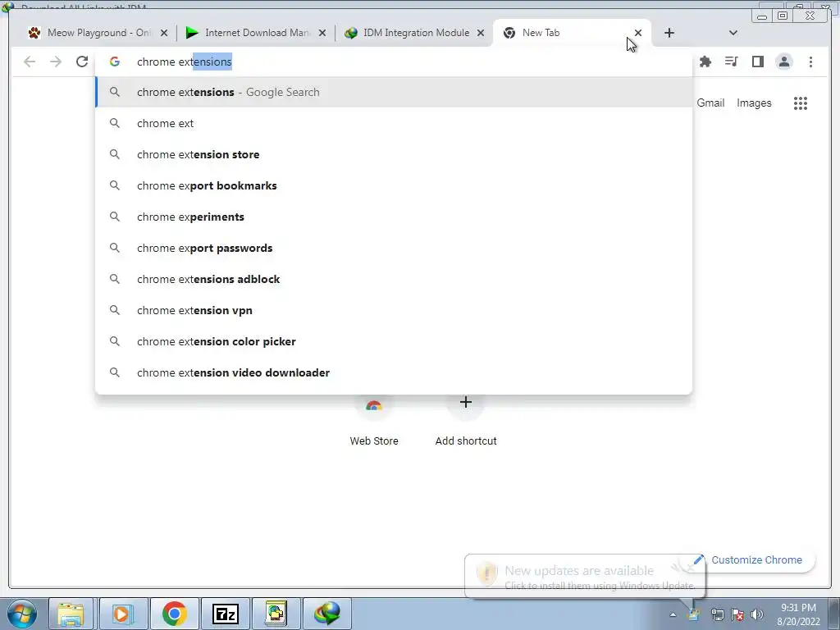Image resolution: width=840 pixels, height=630 pixels.
Task: Click the back navigation arrow
Action: tap(30, 62)
